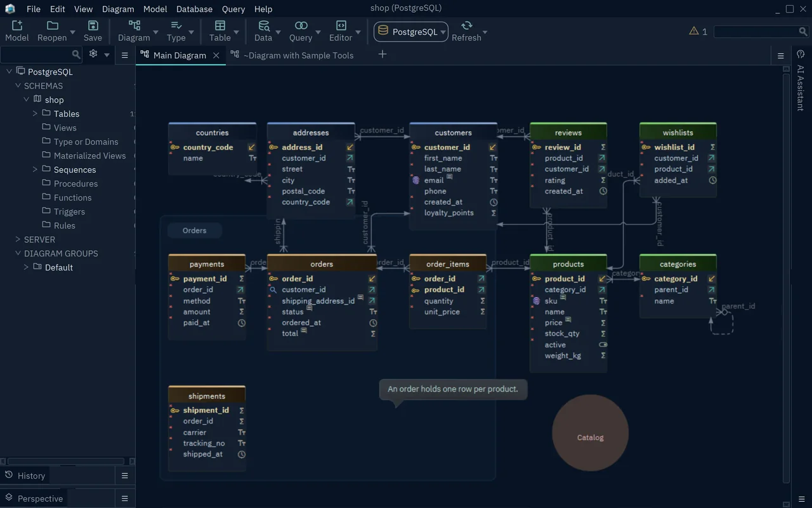
Task: Refresh the schema using the Refresh icon
Action: [467, 25]
